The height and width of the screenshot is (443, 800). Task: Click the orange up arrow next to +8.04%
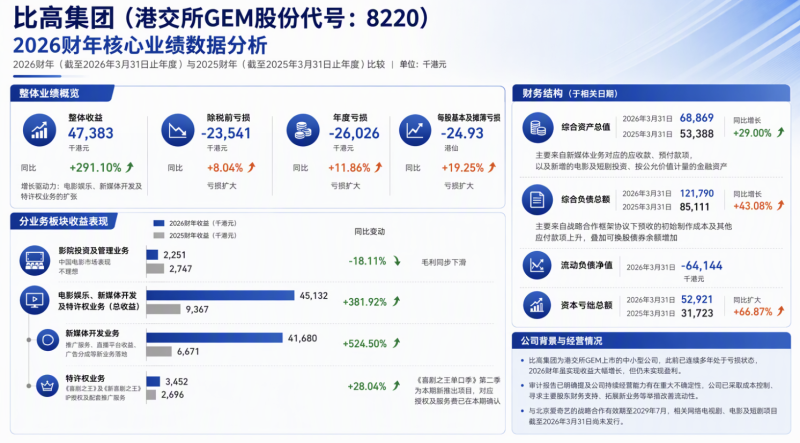coord(251,167)
